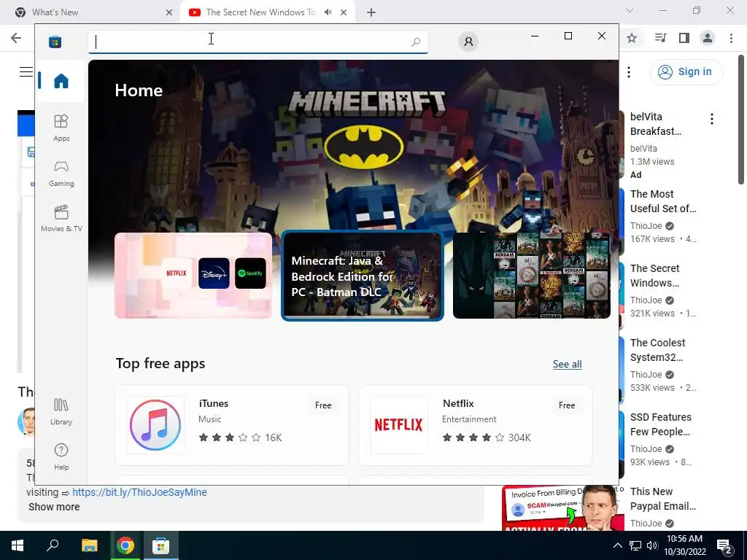Image resolution: width=747 pixels, height=560 pixels.
Task: Open File Explorer from taskbar
Action: pos(89,545)
